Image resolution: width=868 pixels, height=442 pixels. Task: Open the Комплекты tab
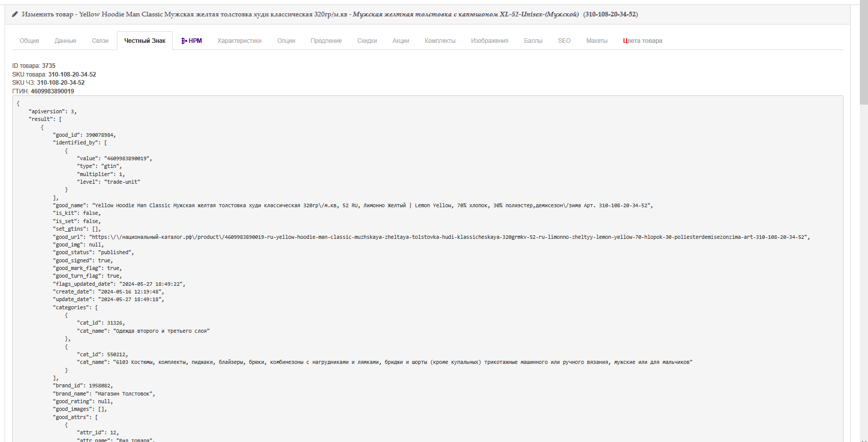[440, 41]
